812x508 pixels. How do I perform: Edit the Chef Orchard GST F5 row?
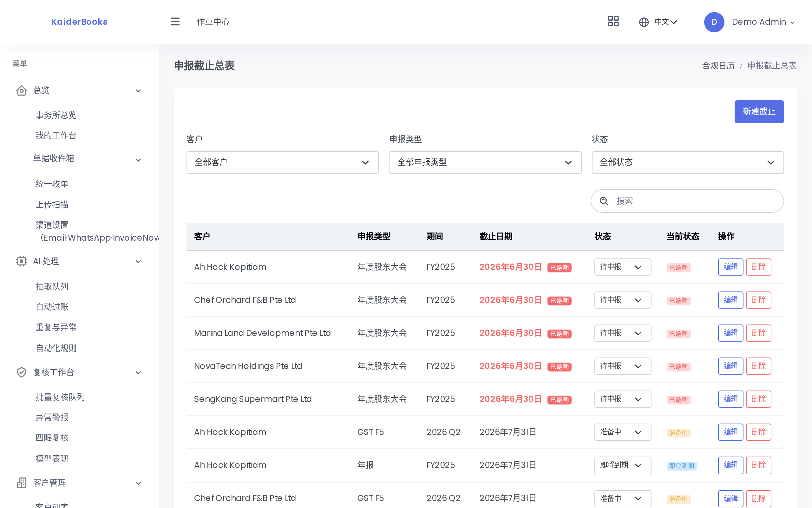point(730,498)
